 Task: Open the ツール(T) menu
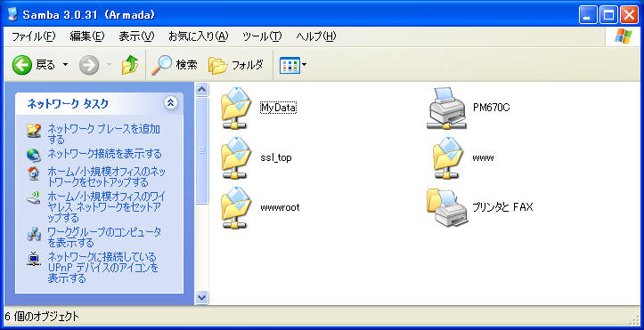click(x=262, y=36)
